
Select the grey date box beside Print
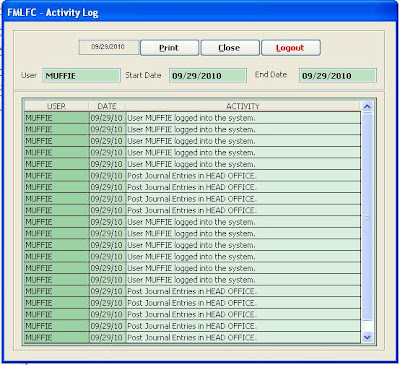pos(109,47)
